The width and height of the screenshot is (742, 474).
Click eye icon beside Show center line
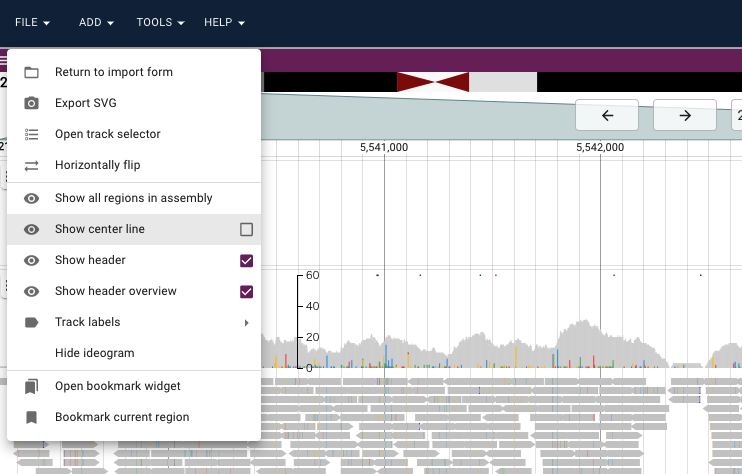[32, 229]
